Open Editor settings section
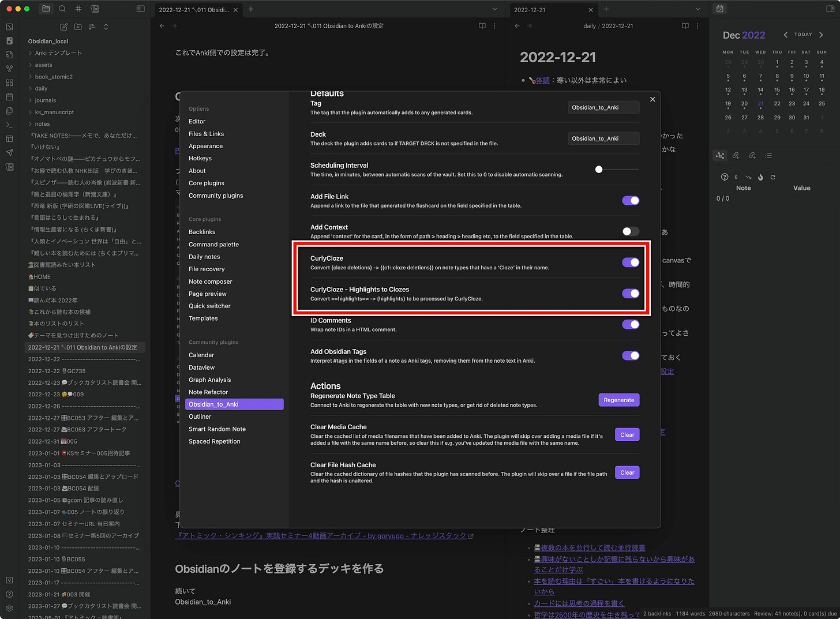This screenshot has height=619, width=840. (197, 121)
